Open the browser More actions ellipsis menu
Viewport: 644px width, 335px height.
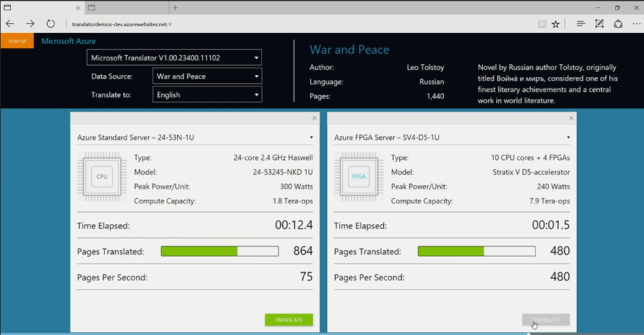point(636,23)
